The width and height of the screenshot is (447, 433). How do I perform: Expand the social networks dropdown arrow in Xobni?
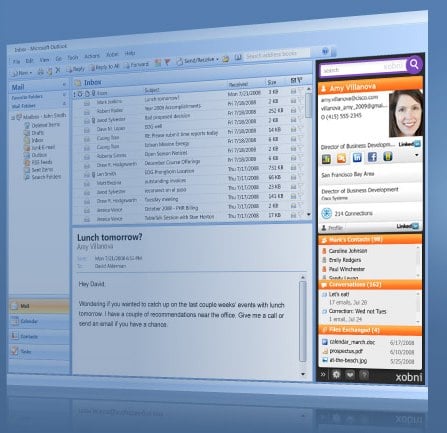416,155
